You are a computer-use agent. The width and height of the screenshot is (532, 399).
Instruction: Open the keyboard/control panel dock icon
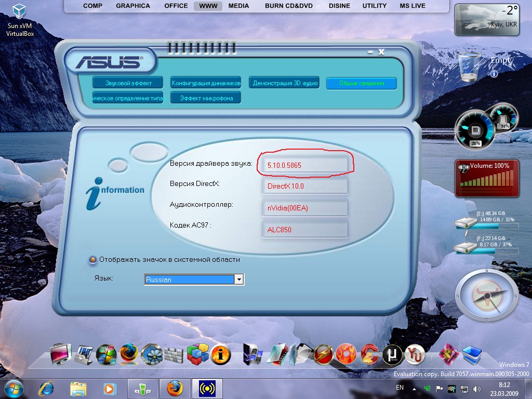pos(84,355)
